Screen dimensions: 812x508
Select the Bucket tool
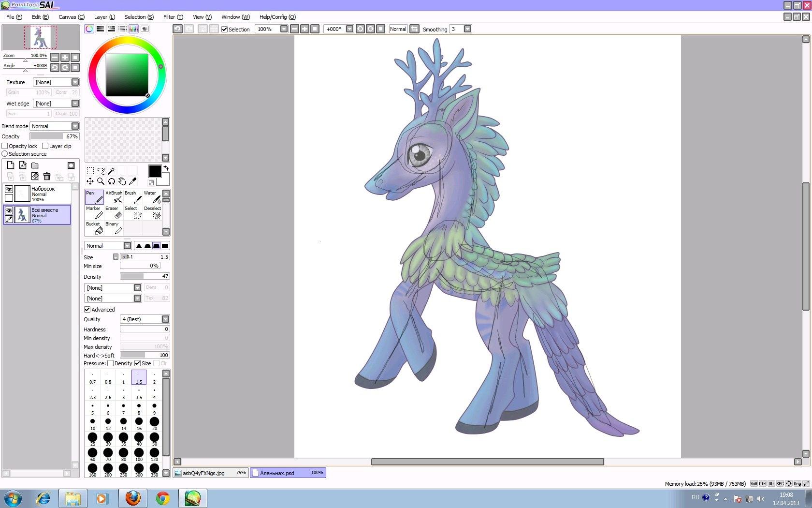pos(94,228)
